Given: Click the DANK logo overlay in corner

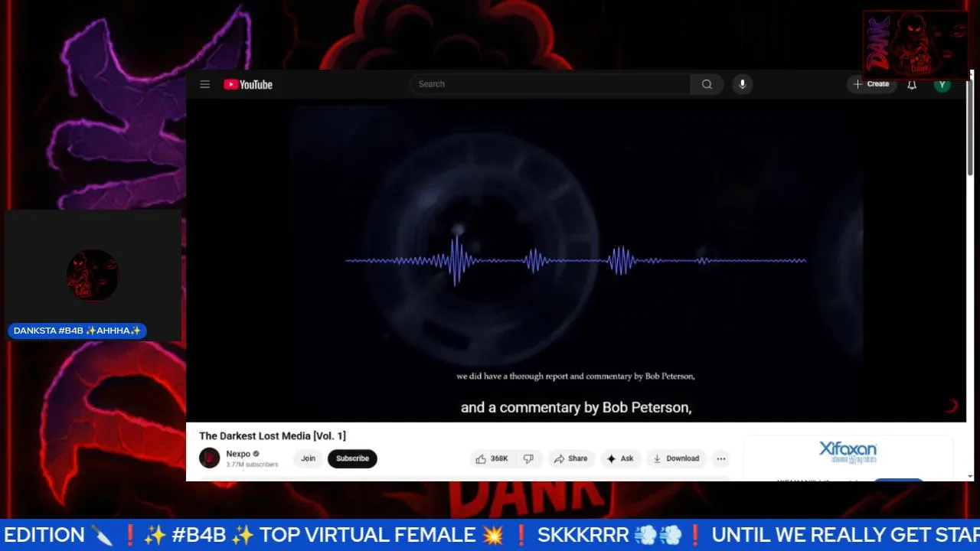Looking at the screenshot, I should tap(915, 44).
